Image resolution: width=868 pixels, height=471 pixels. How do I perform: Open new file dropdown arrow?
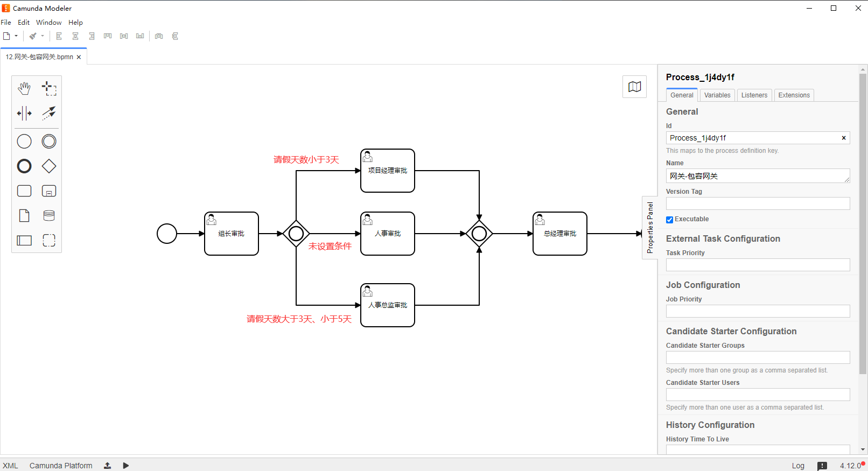pos(16,36)
